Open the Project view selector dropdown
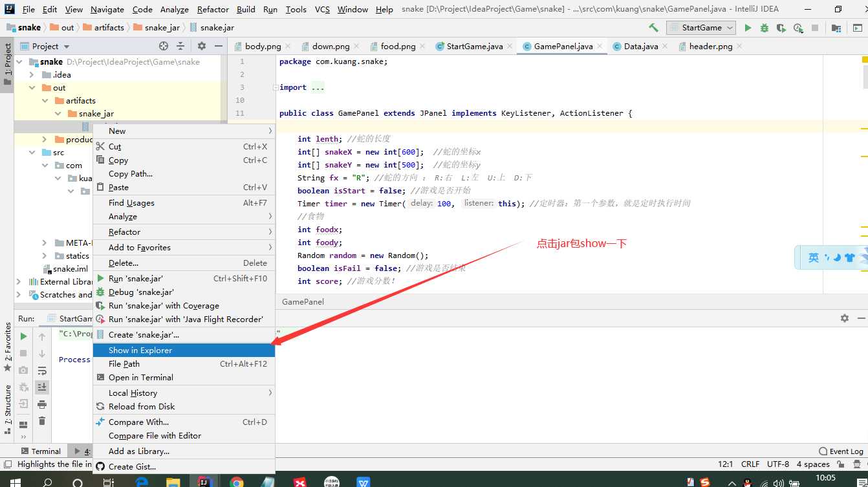 (x=45, y=46)
